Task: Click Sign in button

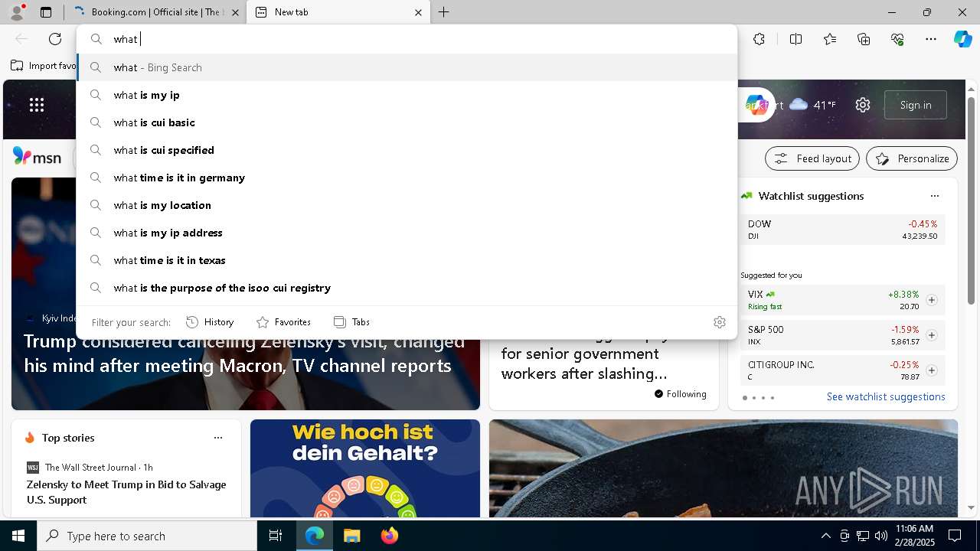Action: tap(915, 105)
